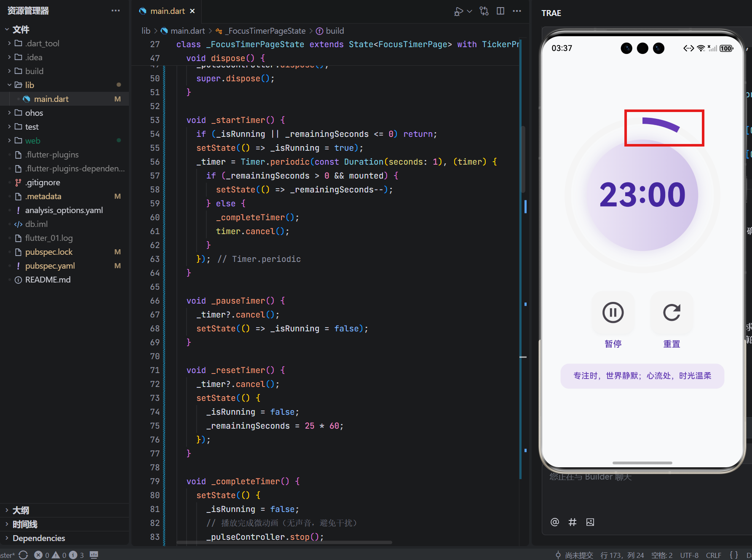Reset the timer with the 重置 button
This screenshot has width=752, height=560.
[x=672, y=313]
